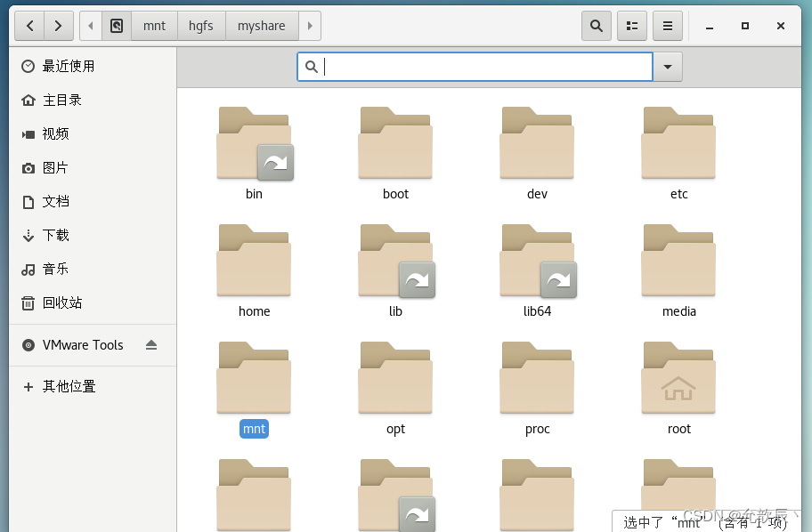
Task: Select the mnt path bar segment
Action: 154,26
